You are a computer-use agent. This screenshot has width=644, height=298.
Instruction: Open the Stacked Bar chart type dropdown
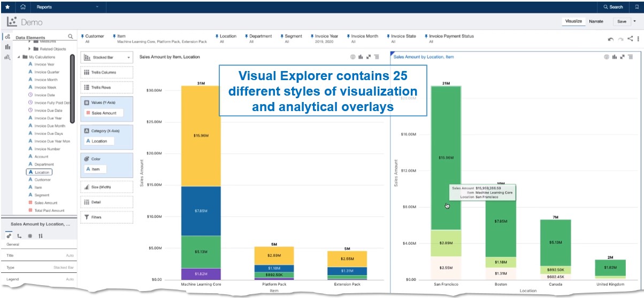pyautogui.click(x=106, y=57)
